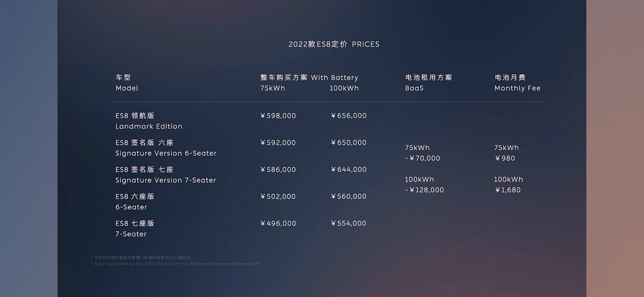Click the ¥496,000 price
Viewport: 644px width, 297px height.
(278, 224)
